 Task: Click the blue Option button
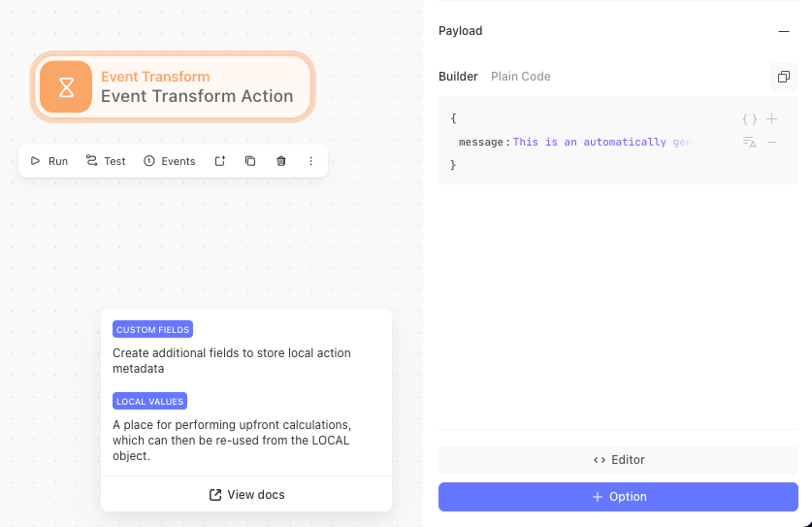coord(618,497)
